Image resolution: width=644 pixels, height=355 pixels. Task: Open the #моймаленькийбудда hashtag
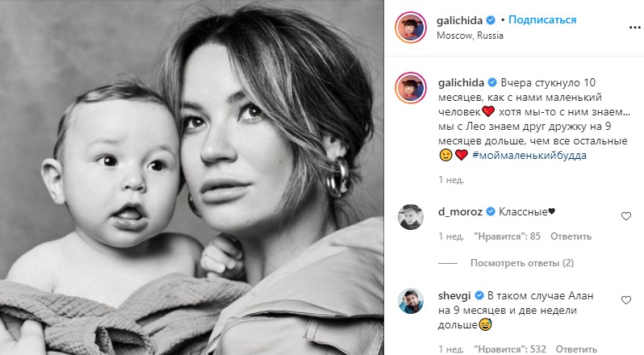[x=529, y=156]
